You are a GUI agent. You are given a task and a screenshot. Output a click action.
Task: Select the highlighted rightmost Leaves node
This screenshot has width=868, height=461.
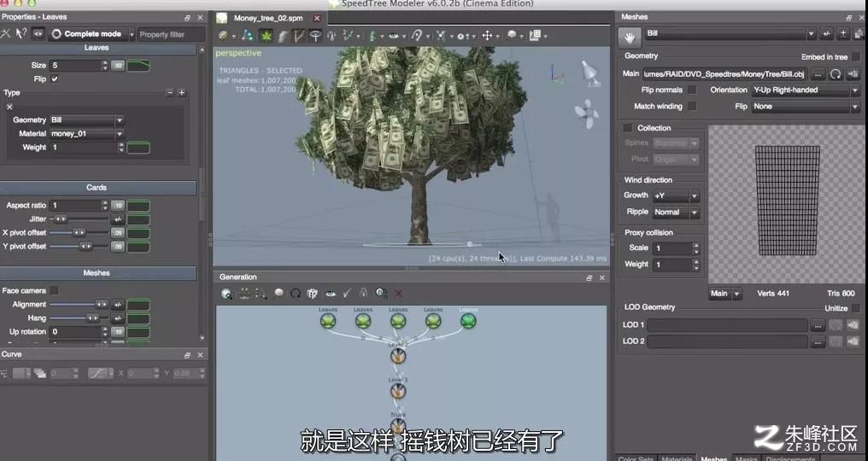click(468, 320)
